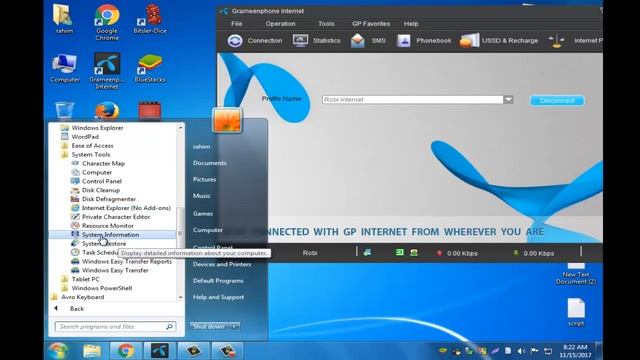Expand the Windows PowerShell folder
The height and width of the screenshot is (360, 640).
102,288
